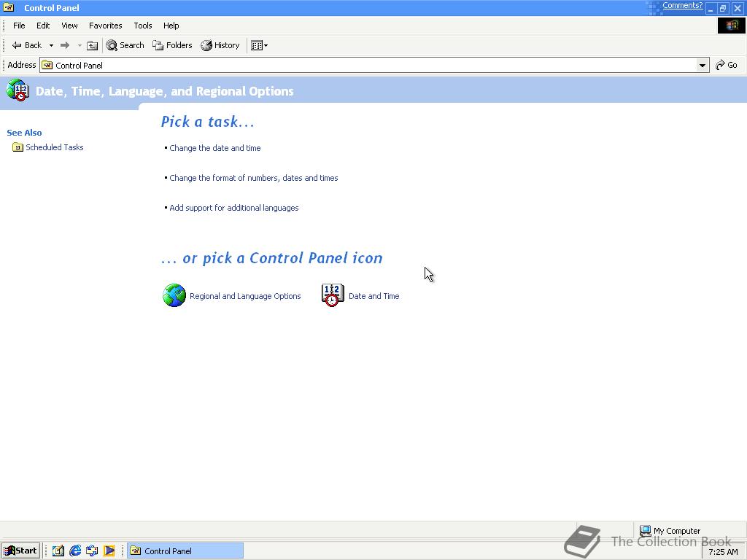Open the Address bar dropdown arrow
747x560 pixels.
pos(702,65)
